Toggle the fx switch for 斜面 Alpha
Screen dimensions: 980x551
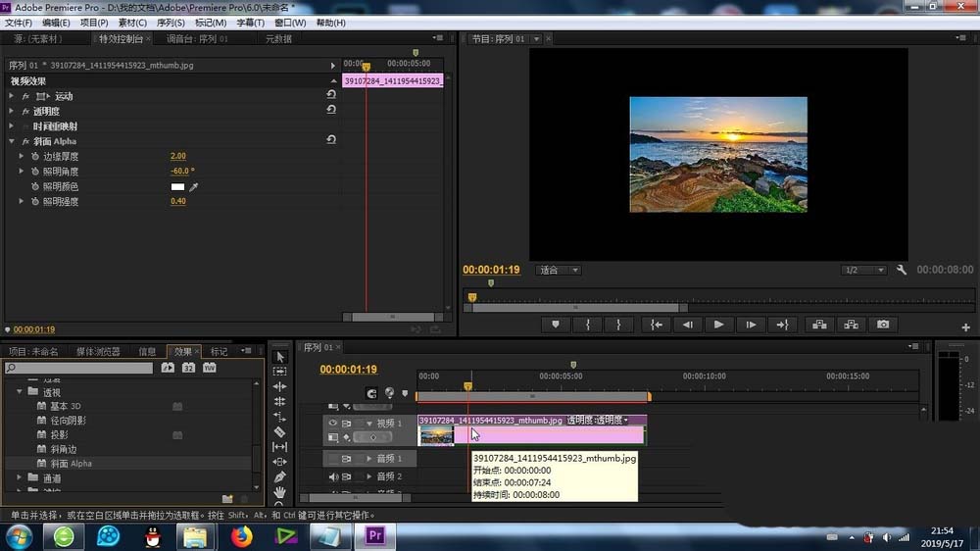point(25,141)
